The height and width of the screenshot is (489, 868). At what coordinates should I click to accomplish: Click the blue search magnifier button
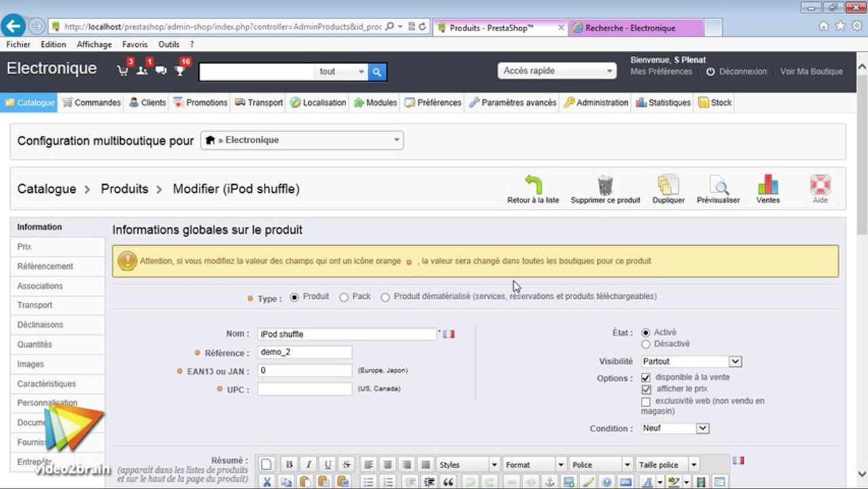pyautogui.click(x=377, y=71)
